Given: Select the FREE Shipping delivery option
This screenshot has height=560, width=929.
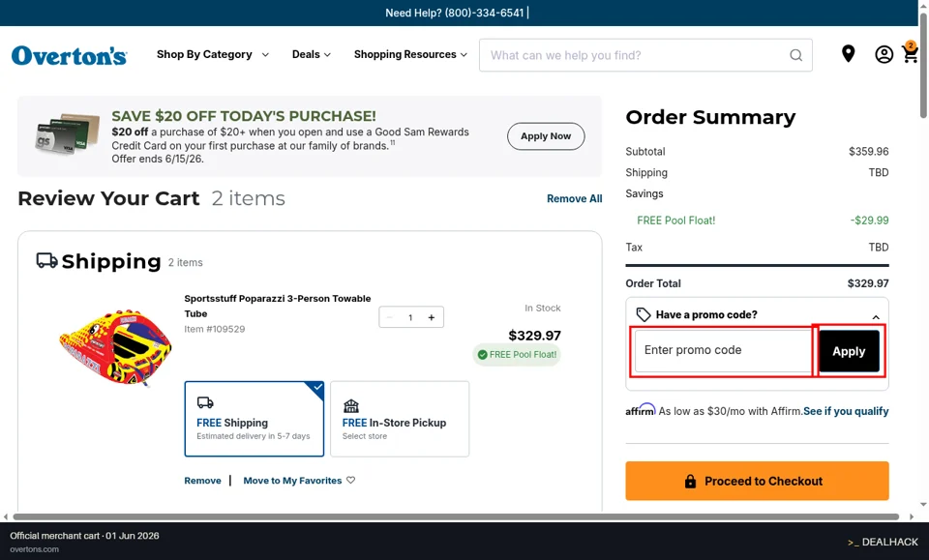Looking at the screenshot, I should click(255, 419).
